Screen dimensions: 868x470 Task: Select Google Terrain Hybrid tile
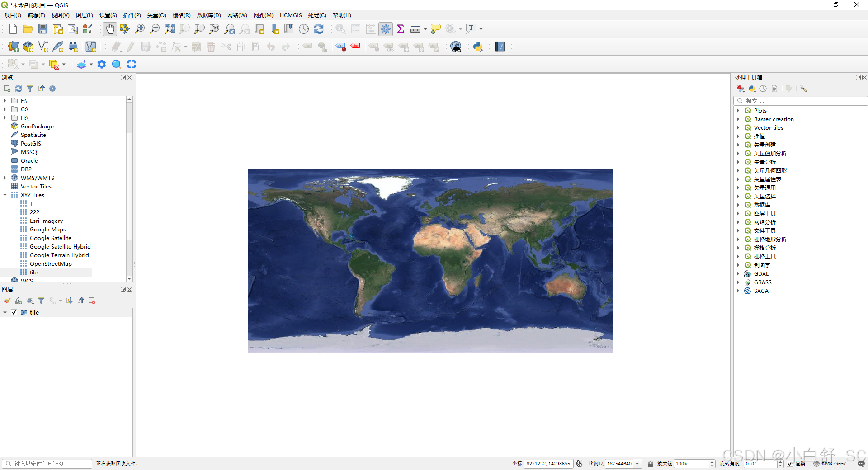tap(59, 255)
